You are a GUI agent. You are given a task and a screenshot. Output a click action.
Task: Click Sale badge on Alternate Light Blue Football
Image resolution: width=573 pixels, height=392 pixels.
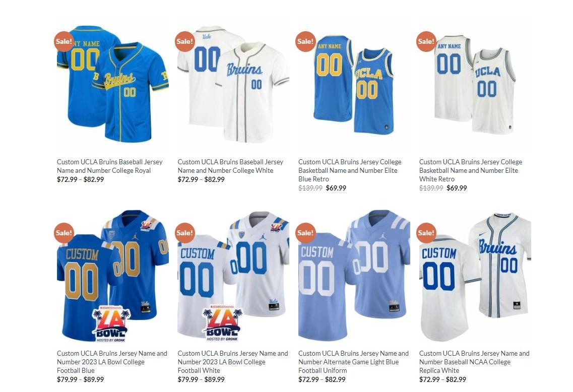[305, 233]
